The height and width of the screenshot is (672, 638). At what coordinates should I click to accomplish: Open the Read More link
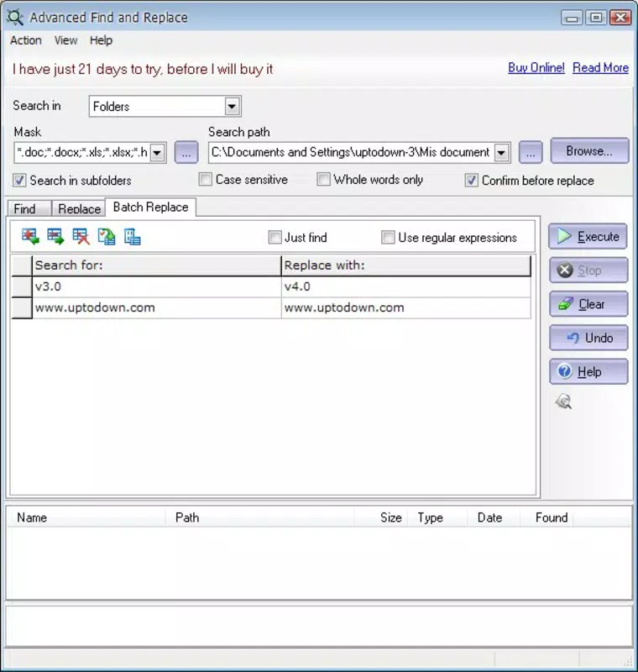pos(601,68)
